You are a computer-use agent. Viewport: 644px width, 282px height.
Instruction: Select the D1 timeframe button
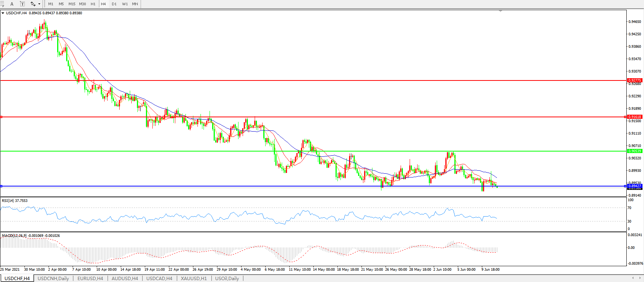pos(114,4)
